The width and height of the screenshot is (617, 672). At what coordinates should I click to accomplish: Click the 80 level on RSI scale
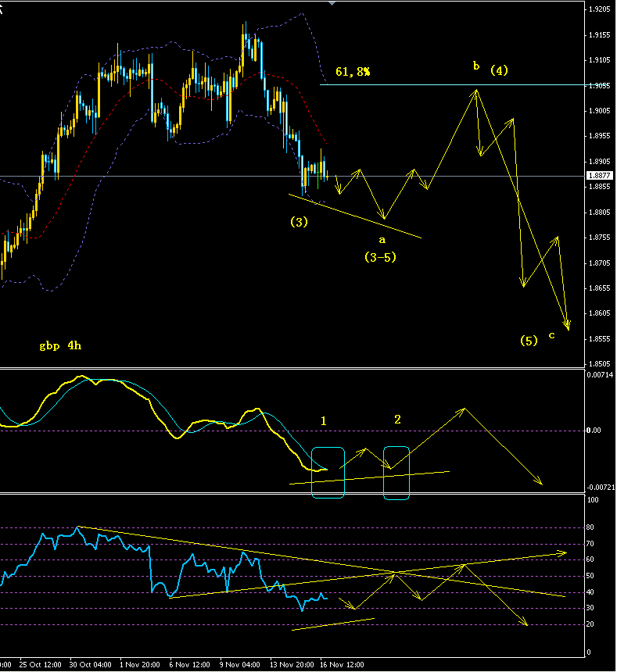click(590, 527)
